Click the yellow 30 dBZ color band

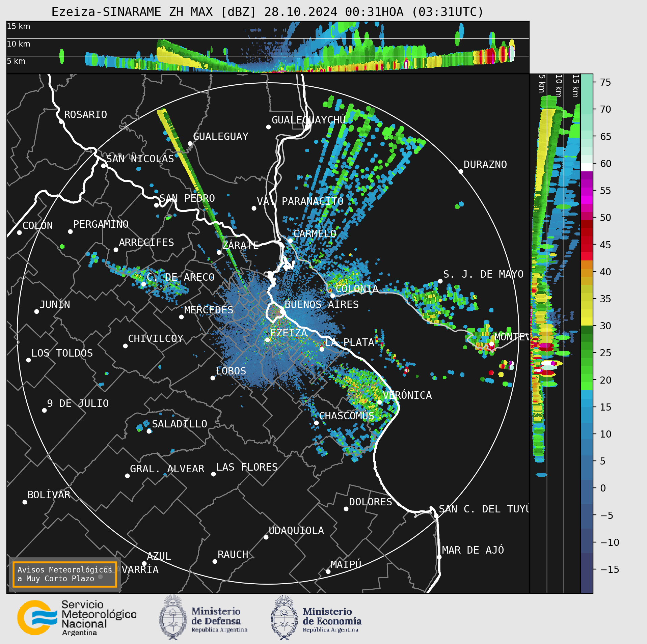click(587, 321)
